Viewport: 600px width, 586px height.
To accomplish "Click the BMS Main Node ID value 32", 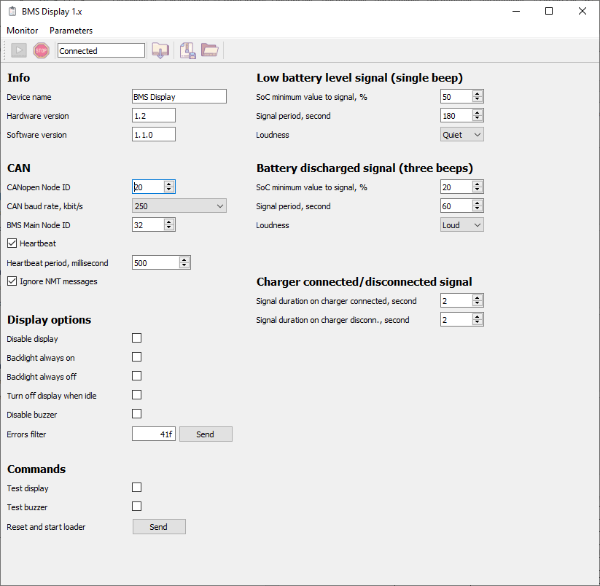I will [x=148, y=225].
